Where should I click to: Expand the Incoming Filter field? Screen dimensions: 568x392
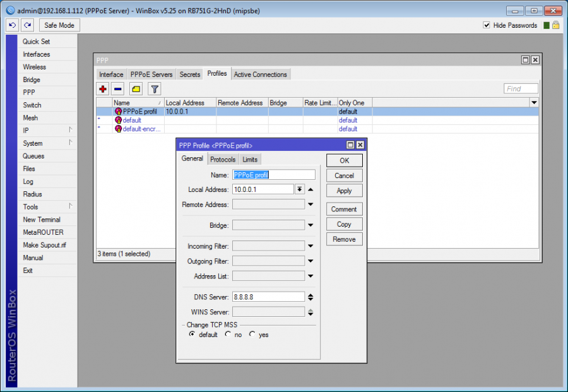coord(311,246)
